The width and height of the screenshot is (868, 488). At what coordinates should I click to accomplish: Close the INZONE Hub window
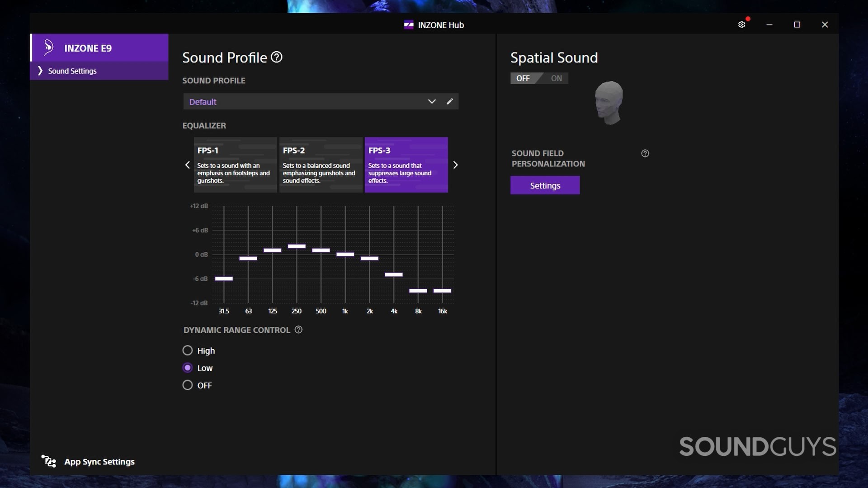pyautogui.click(x=825, y=24)
